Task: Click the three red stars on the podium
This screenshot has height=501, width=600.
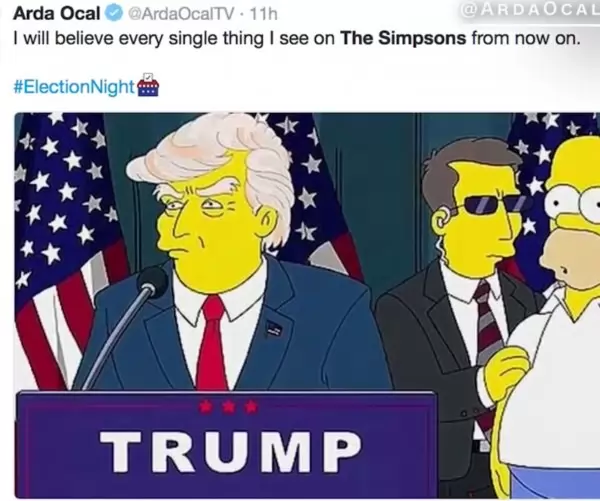Action: 228,407
